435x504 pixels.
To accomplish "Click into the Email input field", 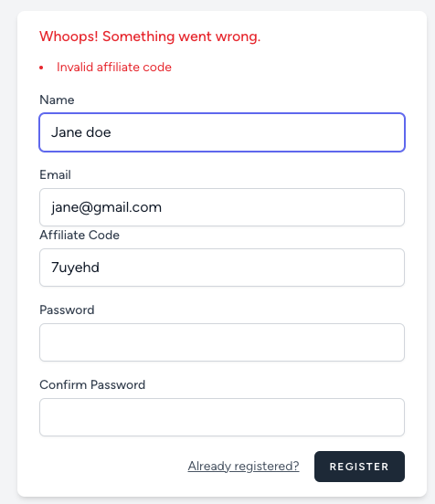I will 222,207.
